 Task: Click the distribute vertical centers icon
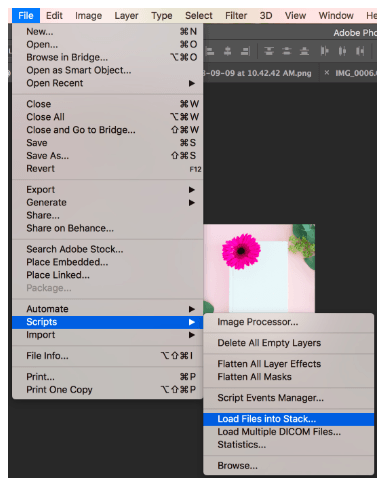point(287,51)
